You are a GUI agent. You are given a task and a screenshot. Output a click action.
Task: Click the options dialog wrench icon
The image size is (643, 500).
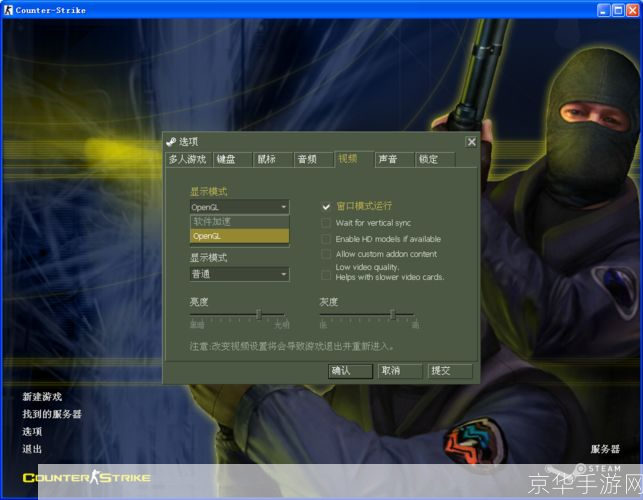click(171, 142)
